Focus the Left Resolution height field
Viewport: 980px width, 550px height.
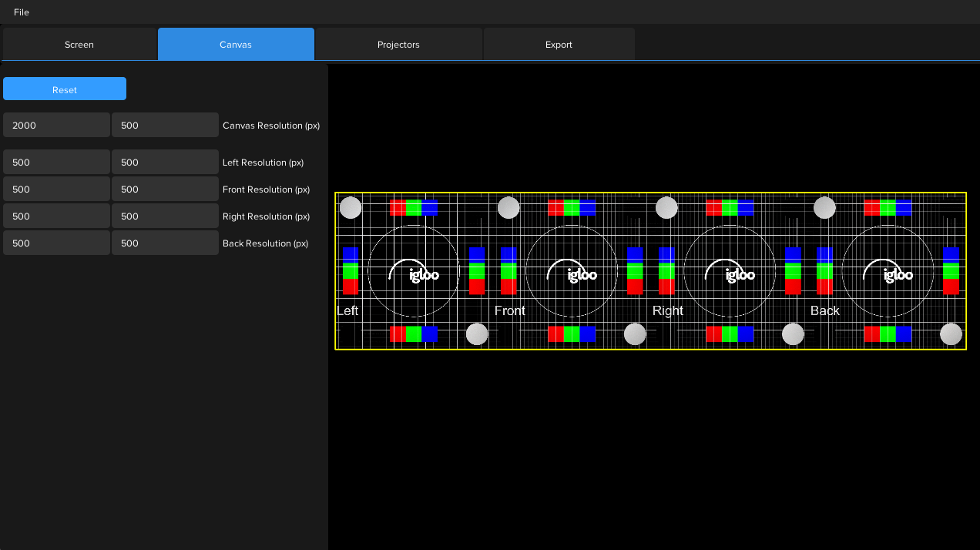(x=165, y=163)
